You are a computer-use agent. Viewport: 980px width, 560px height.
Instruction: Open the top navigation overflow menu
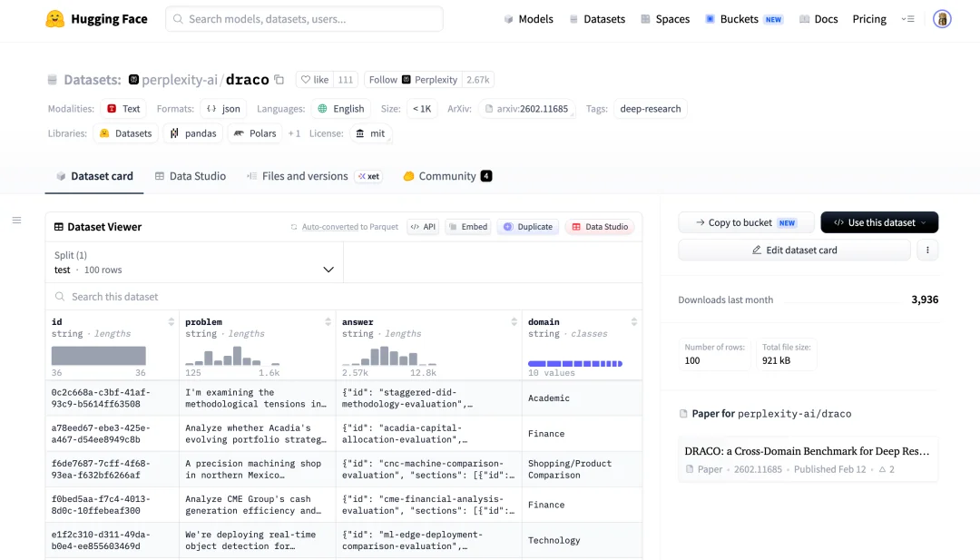pyautogui.click(x=908, y=19)
